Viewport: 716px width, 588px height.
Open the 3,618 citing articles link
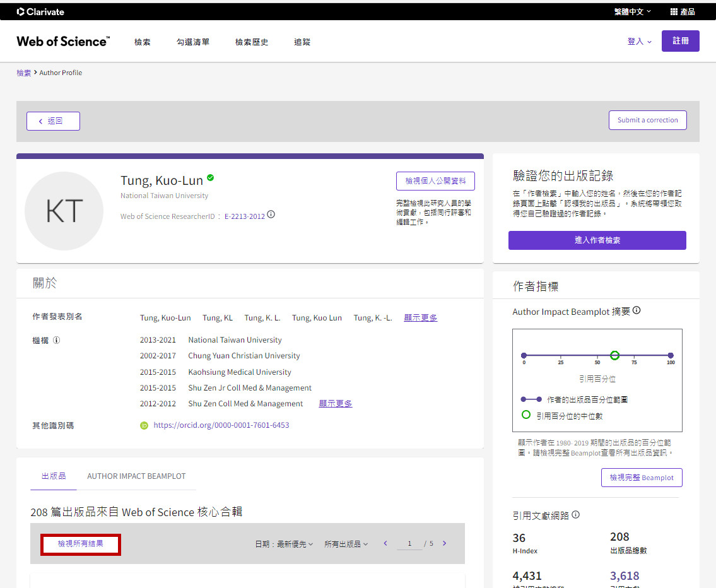click(625, 575)
